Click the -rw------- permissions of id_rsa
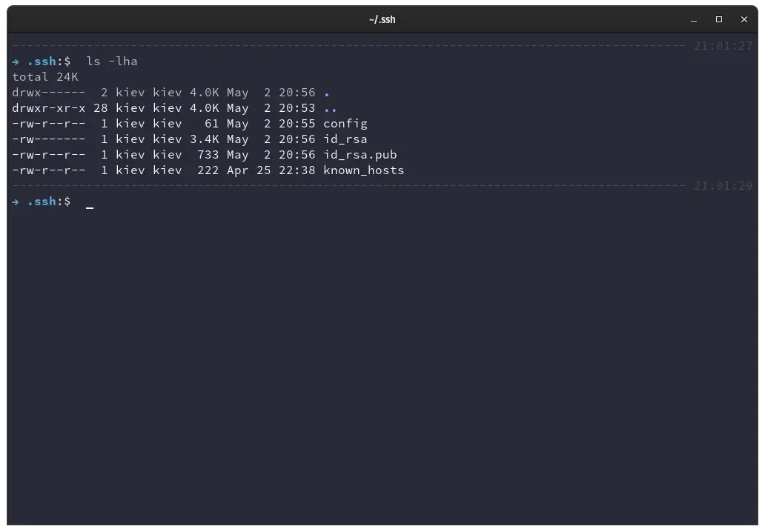 click(48, 139)
